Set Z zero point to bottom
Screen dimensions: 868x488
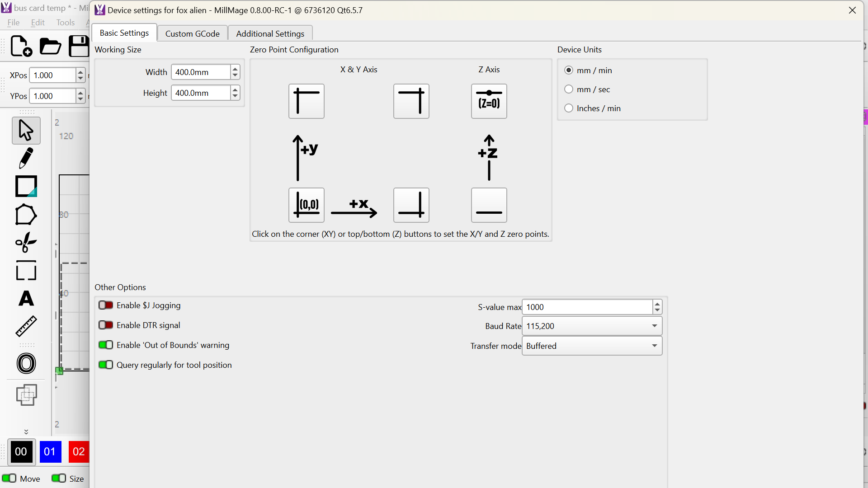[x=489, y=205]
